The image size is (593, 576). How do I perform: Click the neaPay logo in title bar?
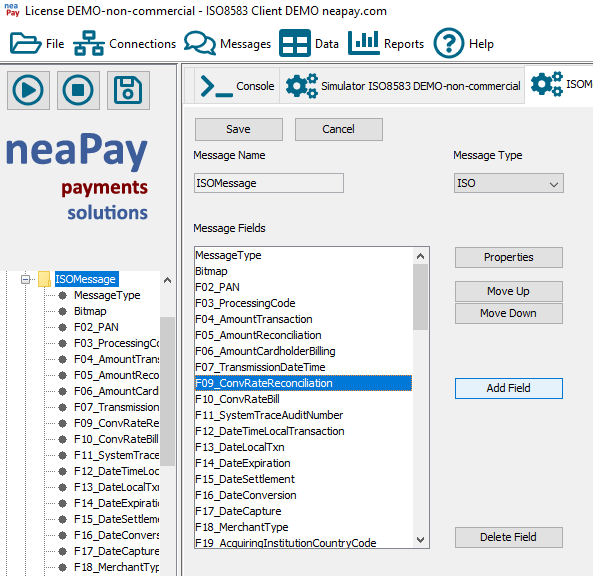(x=12, y=10)
